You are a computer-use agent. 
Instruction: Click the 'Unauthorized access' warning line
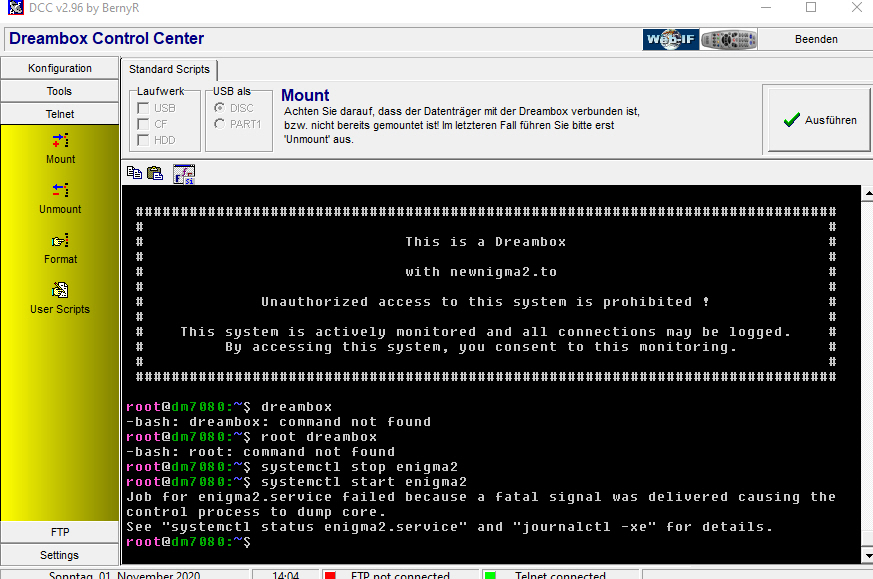pyautogui.click(x=485, y=302)
